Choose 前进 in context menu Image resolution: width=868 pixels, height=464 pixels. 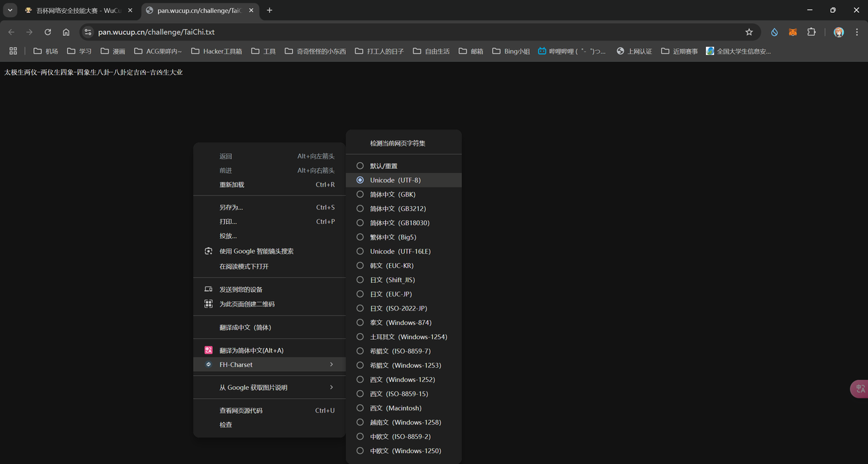[x=269, y=170]
